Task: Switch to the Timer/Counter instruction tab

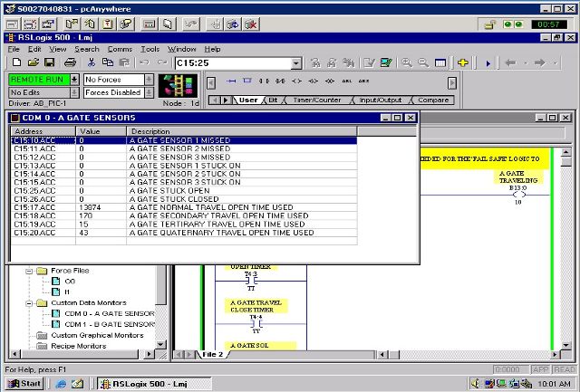Action: pos(317,100)
